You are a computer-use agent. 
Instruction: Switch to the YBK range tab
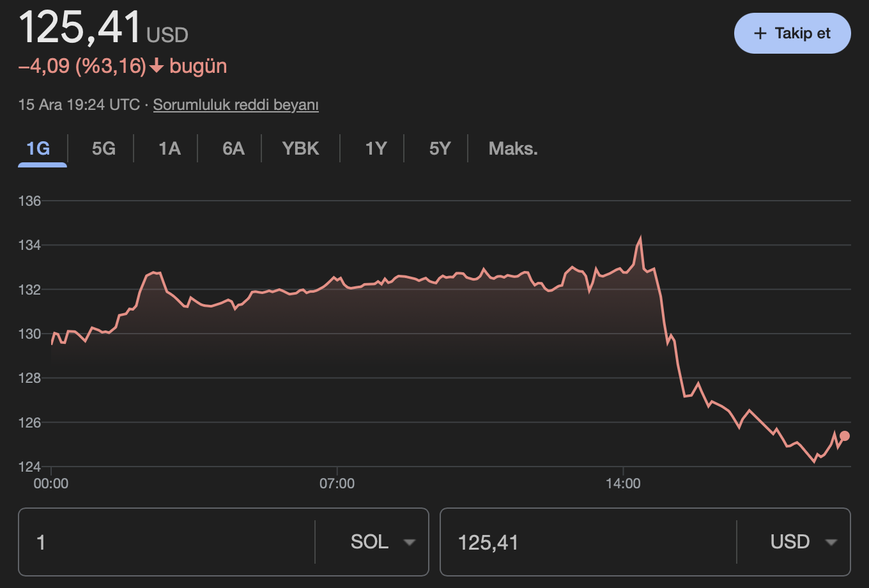[x=300, y=149]
